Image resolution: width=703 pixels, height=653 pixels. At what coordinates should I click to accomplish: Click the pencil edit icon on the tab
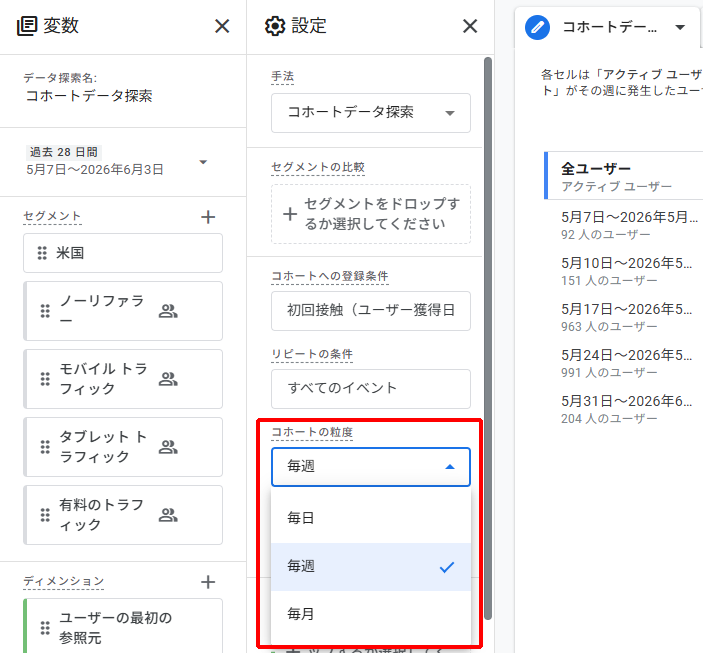point(537,27)
